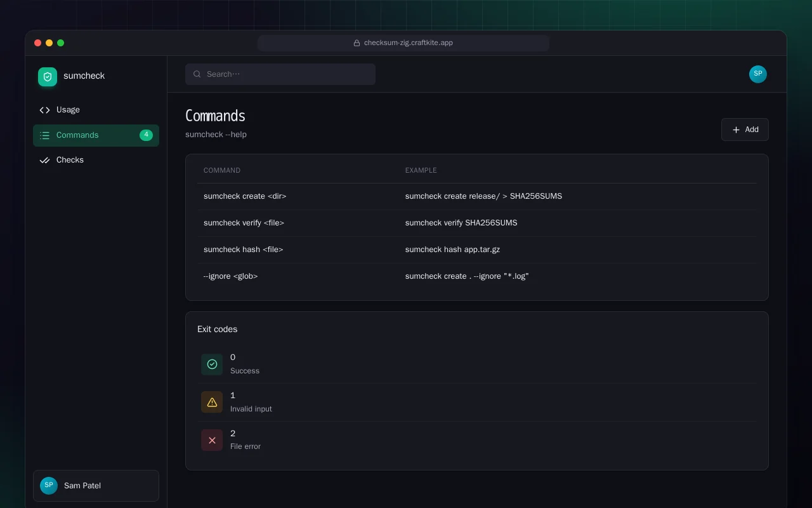Open the Usage page
This screenshot has height=508, width=812.
click(96, 110)
